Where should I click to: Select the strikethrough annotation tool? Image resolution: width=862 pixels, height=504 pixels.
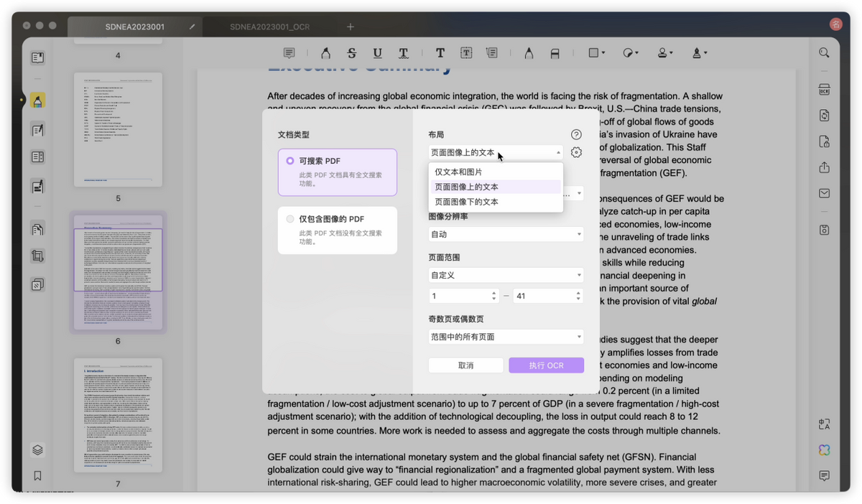[351, 53]
